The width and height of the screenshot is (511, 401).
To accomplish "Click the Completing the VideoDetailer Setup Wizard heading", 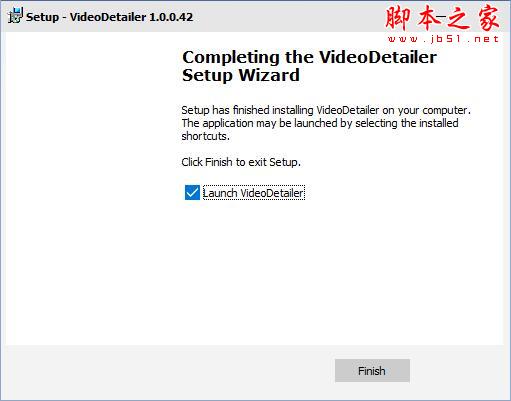I will (309, 66).
